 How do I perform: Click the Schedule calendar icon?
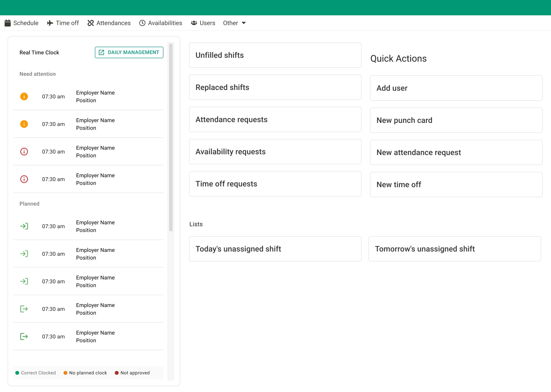tap(8, 23)
